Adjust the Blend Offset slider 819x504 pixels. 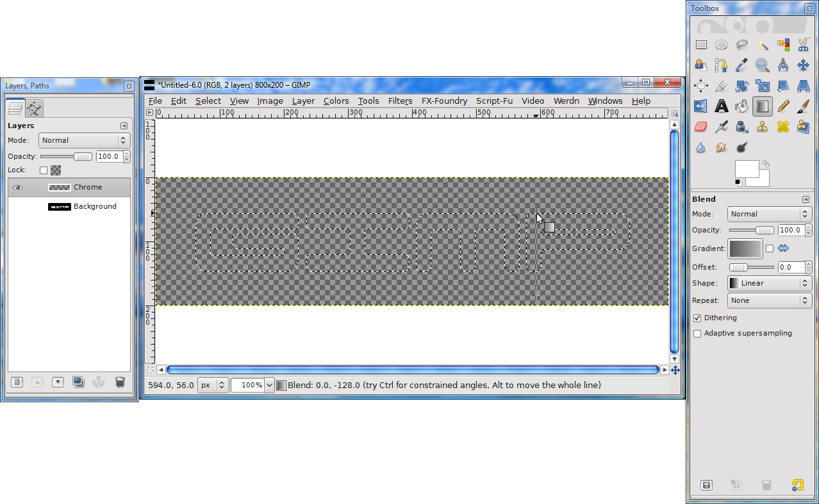point(751,267)
